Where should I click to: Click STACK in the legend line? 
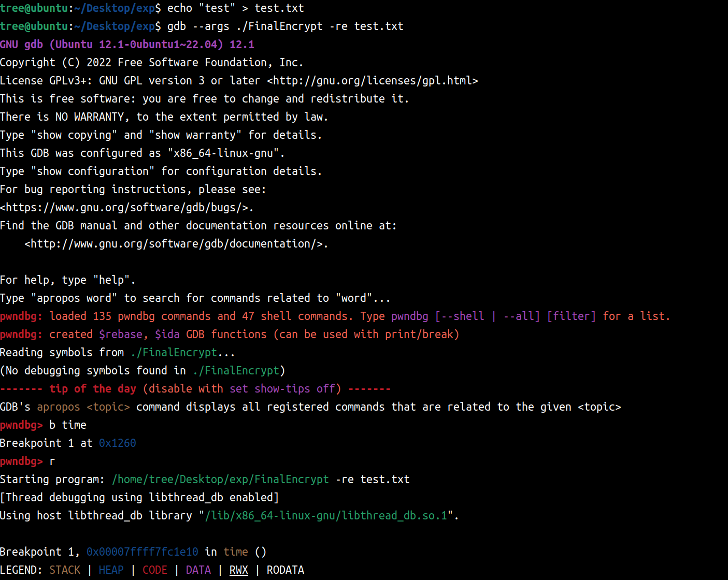(65, 570)
